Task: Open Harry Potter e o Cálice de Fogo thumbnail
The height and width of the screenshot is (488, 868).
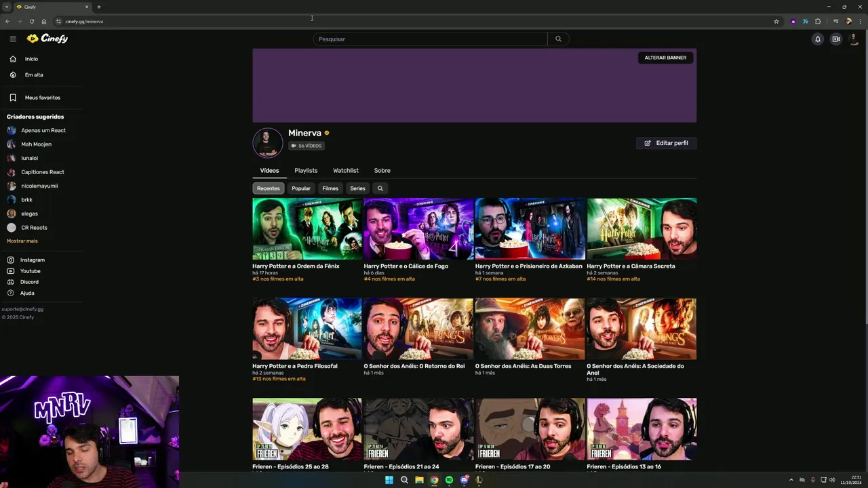Action: (x=418, y=228)
